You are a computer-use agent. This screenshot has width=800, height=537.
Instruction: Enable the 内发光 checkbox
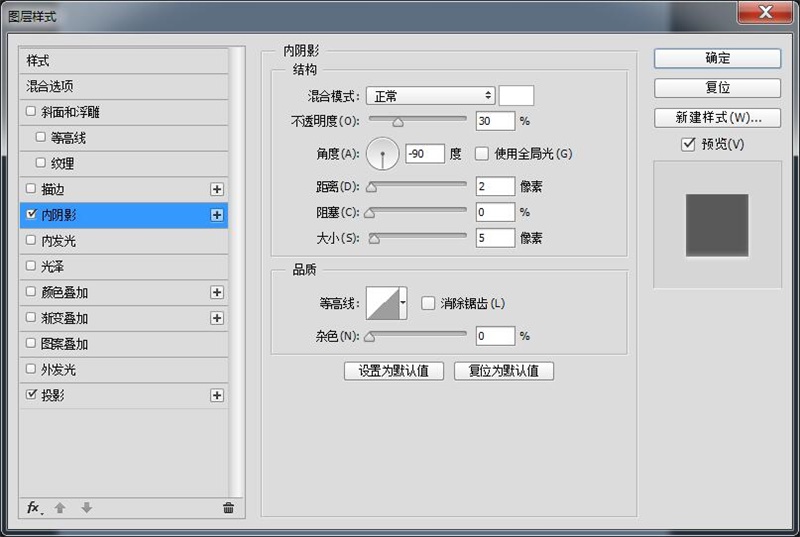click(x=31, y=240)
